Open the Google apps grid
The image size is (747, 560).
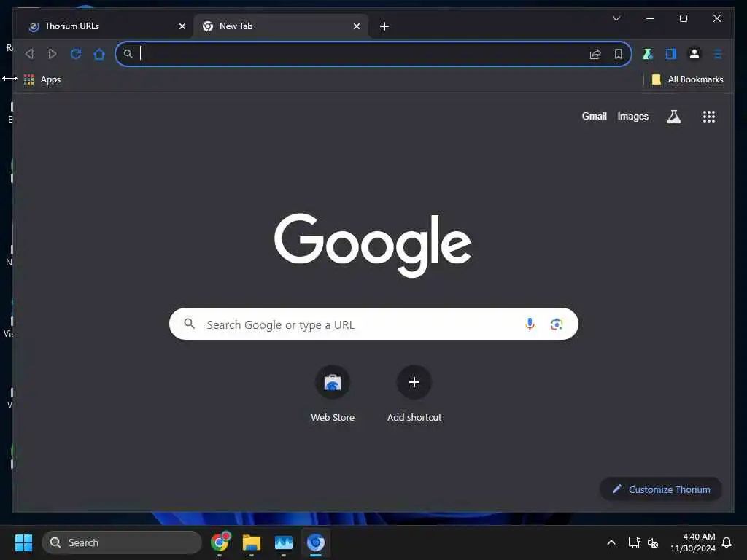coord(708,117)
